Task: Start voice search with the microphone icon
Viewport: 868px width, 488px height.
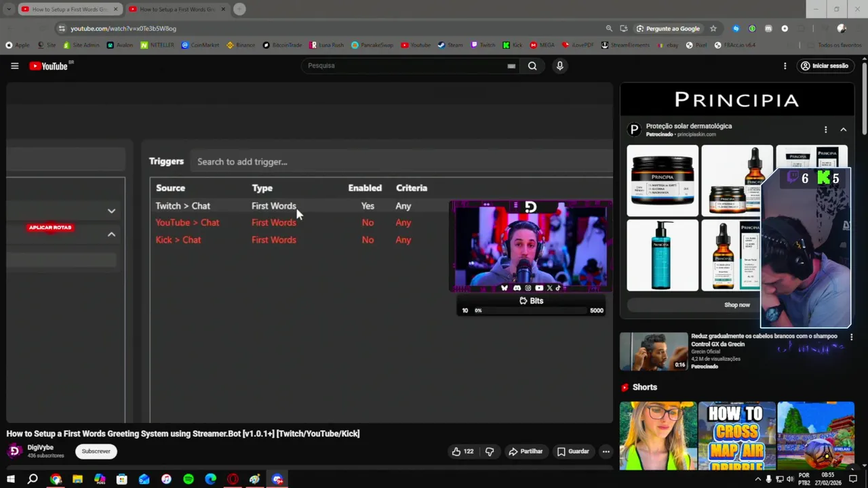Action: point(559,66)
